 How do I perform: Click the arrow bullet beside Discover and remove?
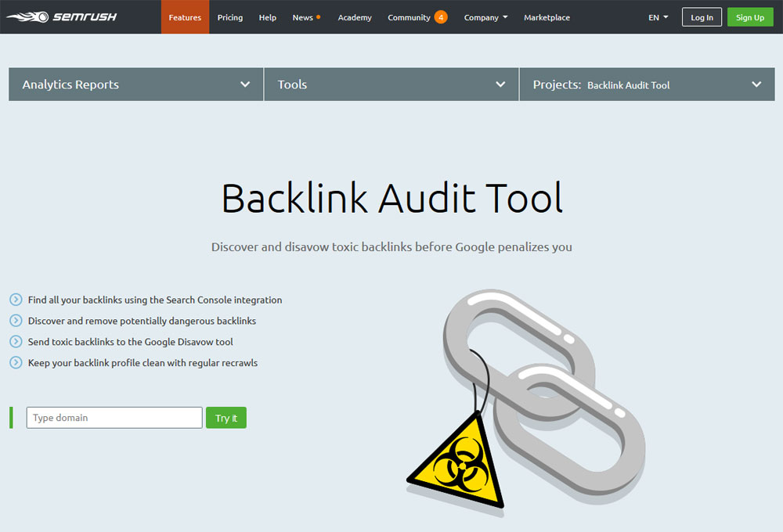(16, 321)
